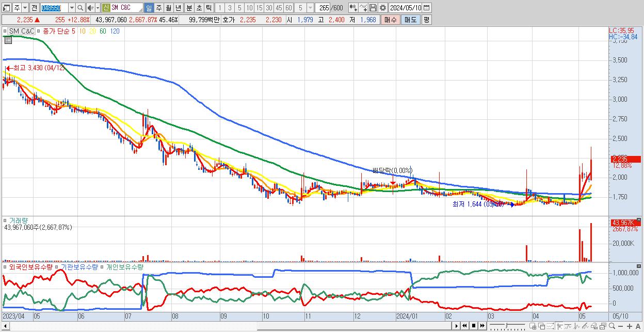The height and width of the screenshot is (332, 644).
Task: Click the 매도 sell button
Action: pos(410,20)
